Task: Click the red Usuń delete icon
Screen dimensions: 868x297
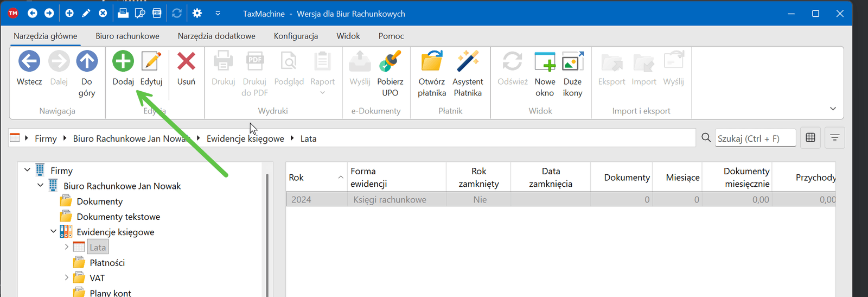Action: tap(186, 61)
